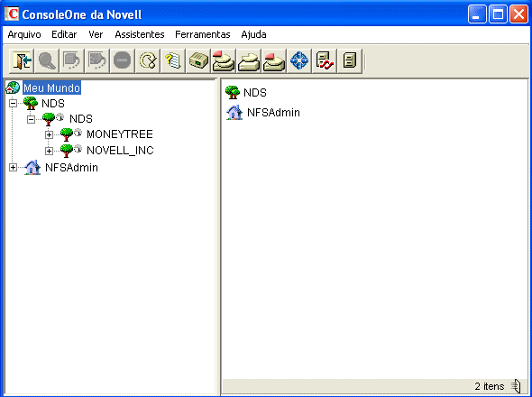The image size is (532, 397).
Task: Click the server icon with red wave
Action: click(325, 61)
